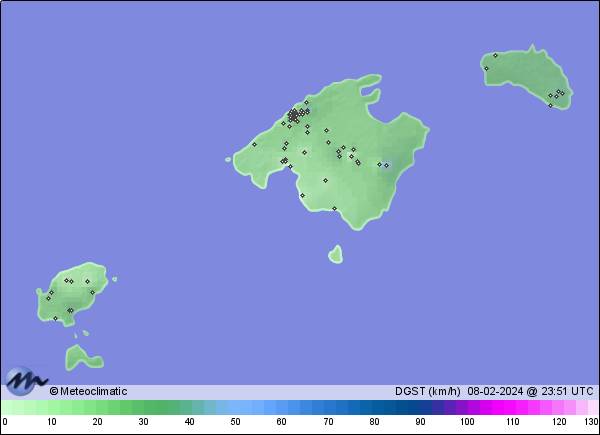The width and height of the screenshot is (600, 435).
Task: Click the legend value 70
Action: coord(328,422)
